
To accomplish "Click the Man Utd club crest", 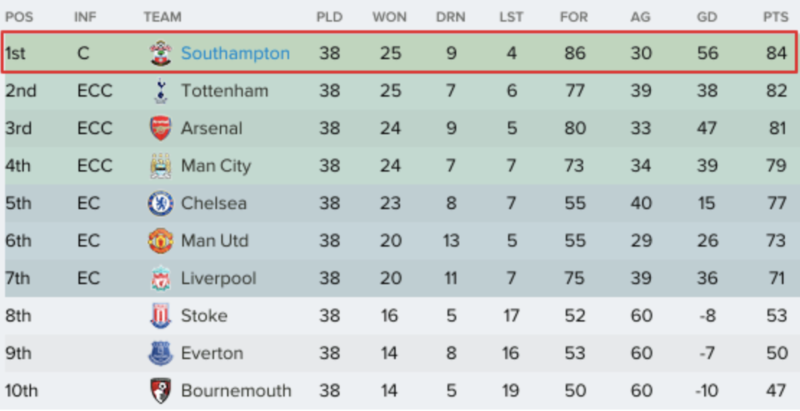I will 161,241.
